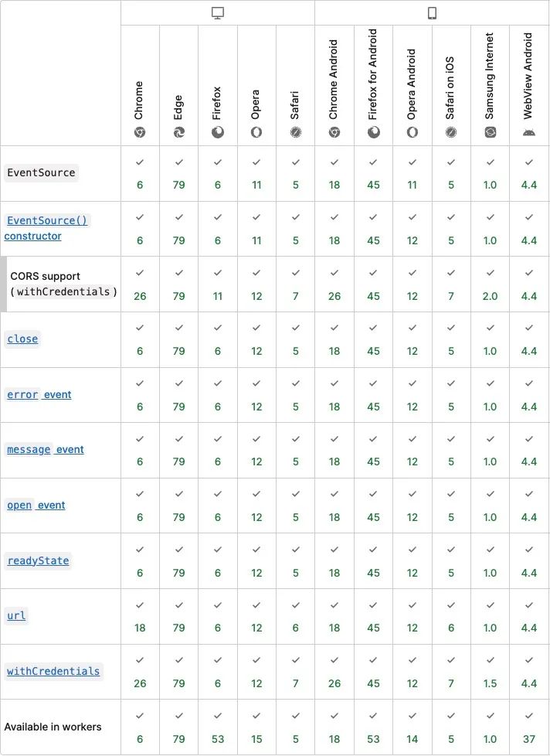Click the EventSource row Edge checkmark
Viewport: 550px width, 756px height.
[x=178, y=162]
